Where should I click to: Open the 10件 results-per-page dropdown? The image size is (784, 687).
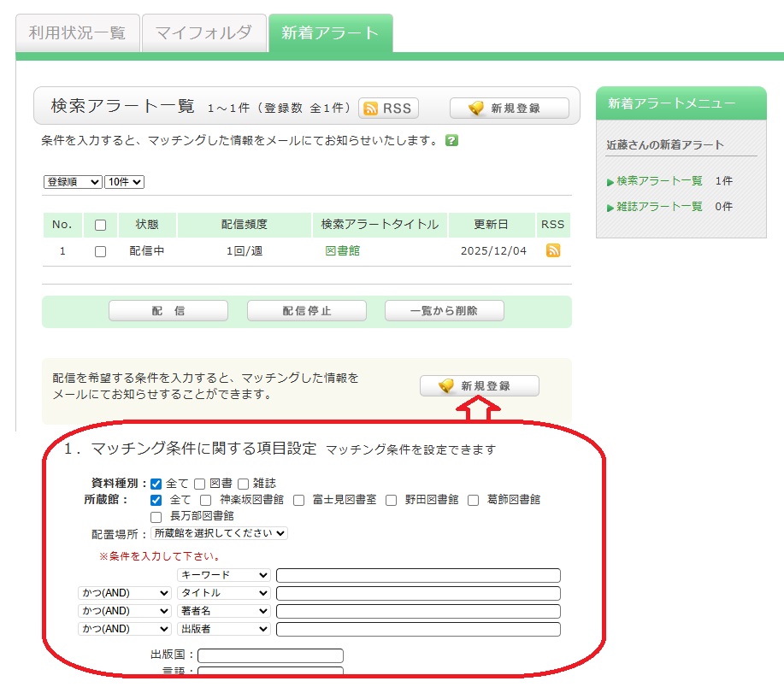pos(125,182)
